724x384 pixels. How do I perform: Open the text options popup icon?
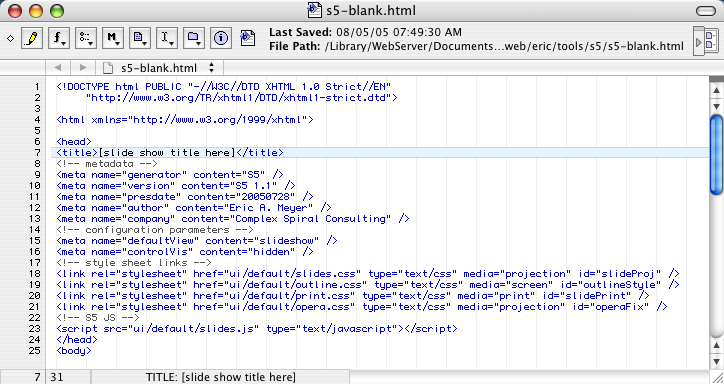click(85, 38)
